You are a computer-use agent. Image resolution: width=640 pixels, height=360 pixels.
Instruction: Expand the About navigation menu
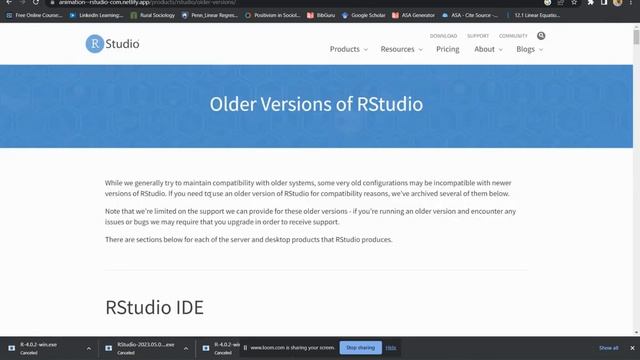point(488,49)
